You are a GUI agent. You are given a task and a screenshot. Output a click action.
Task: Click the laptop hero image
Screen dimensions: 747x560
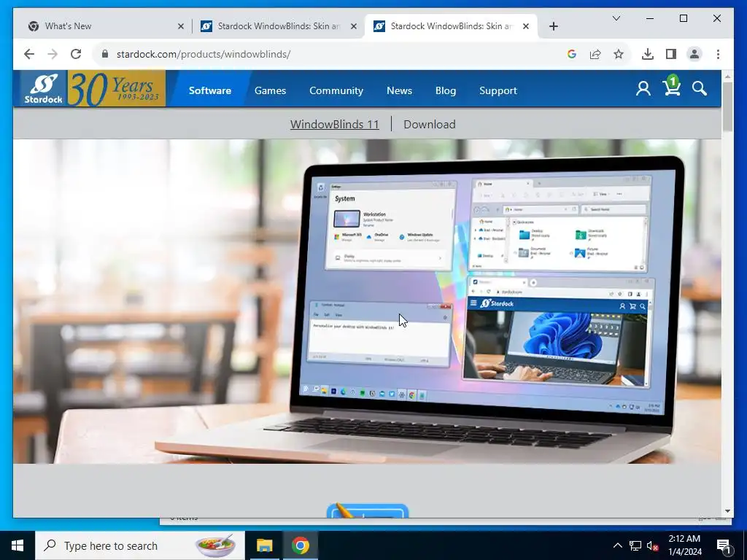tap(367, 301)
